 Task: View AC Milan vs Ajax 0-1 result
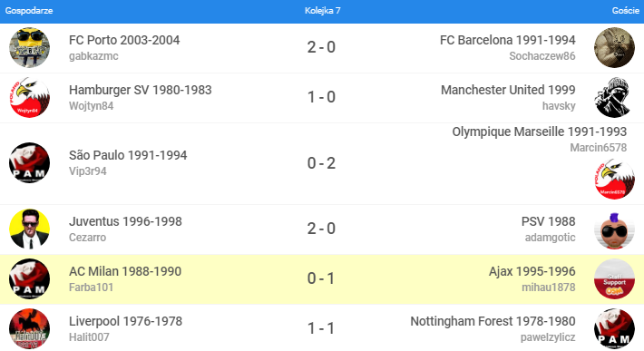[x=321, y=278]
